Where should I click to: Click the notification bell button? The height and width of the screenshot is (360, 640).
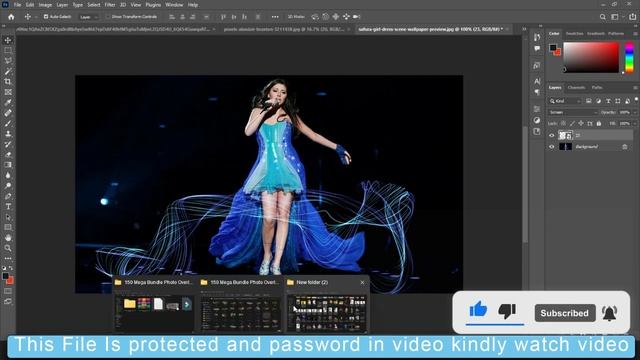point(610,313)
